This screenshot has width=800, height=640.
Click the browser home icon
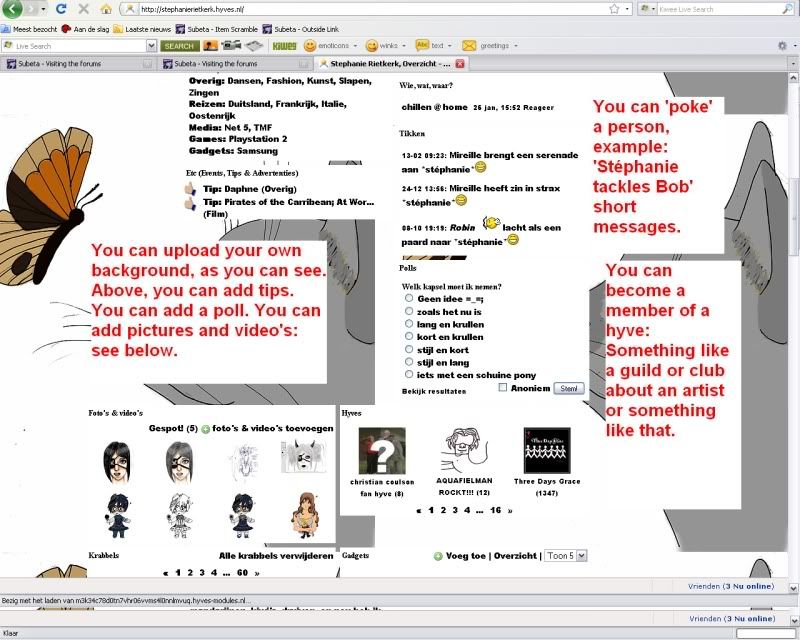point(105,9)
